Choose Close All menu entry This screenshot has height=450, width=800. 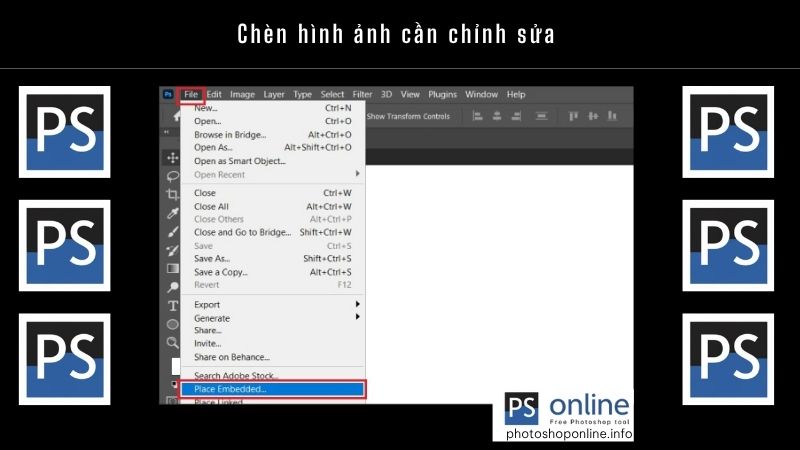point(273,207)
